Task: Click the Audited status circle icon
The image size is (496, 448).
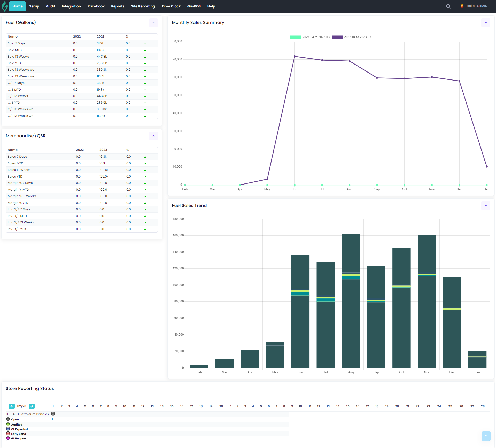Action: click(8, 424)
